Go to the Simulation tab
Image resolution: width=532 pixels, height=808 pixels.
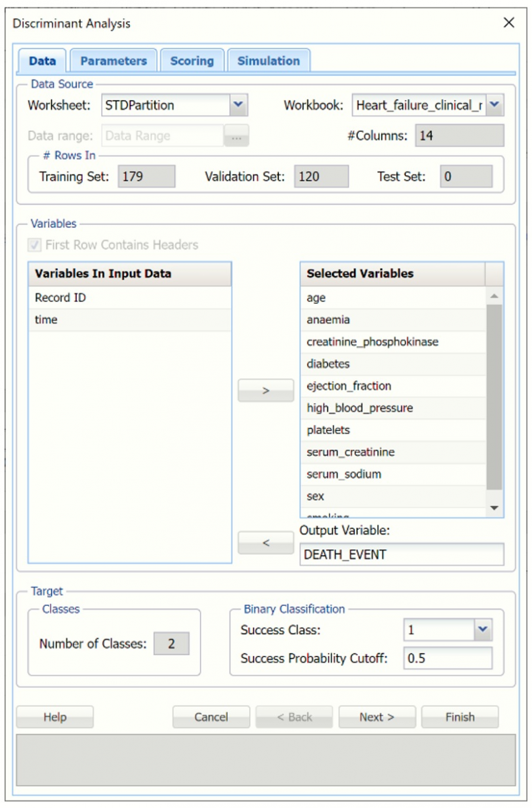pyautogui.click(x=268, y=61)
